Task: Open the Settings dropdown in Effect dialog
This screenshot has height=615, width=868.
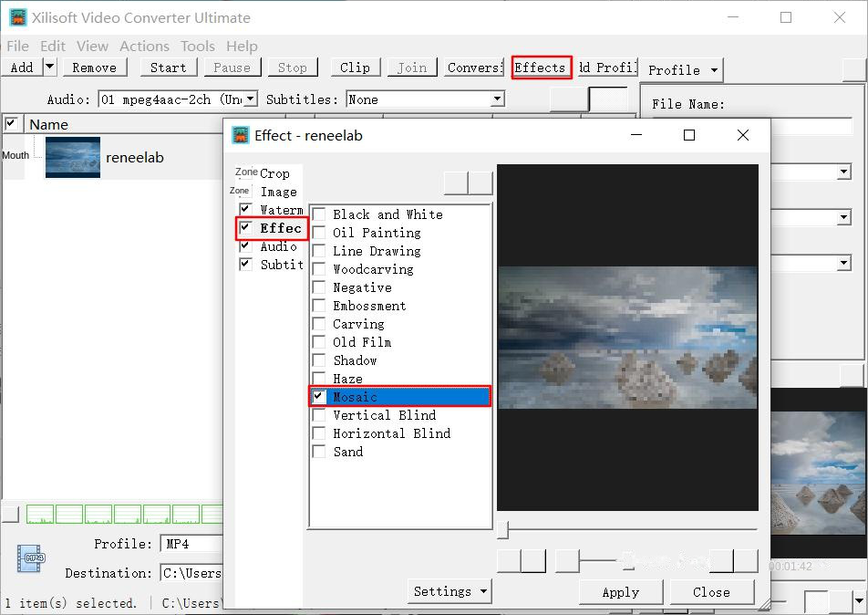Action: (x=449, y=591)
